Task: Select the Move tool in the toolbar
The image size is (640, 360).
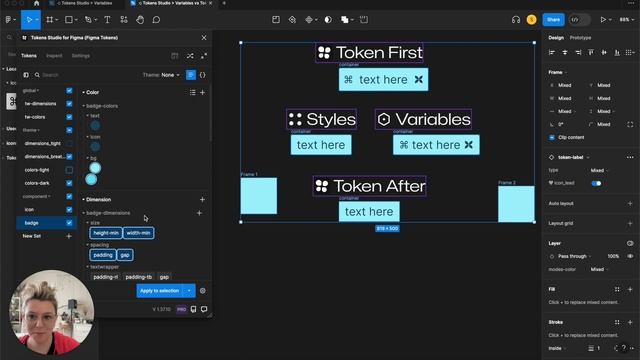Action: click(x=29, y=20)
